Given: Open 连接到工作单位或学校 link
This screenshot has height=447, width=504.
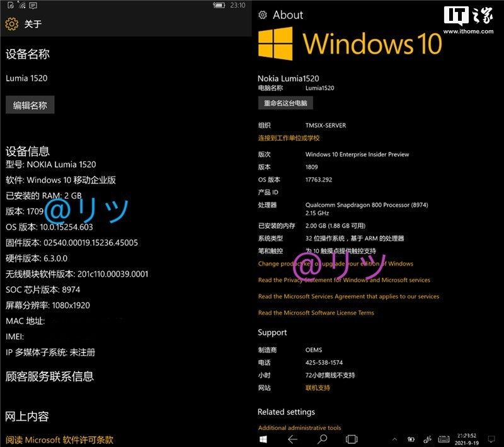Looking at the screenshot, I should [x=289, y=138].
